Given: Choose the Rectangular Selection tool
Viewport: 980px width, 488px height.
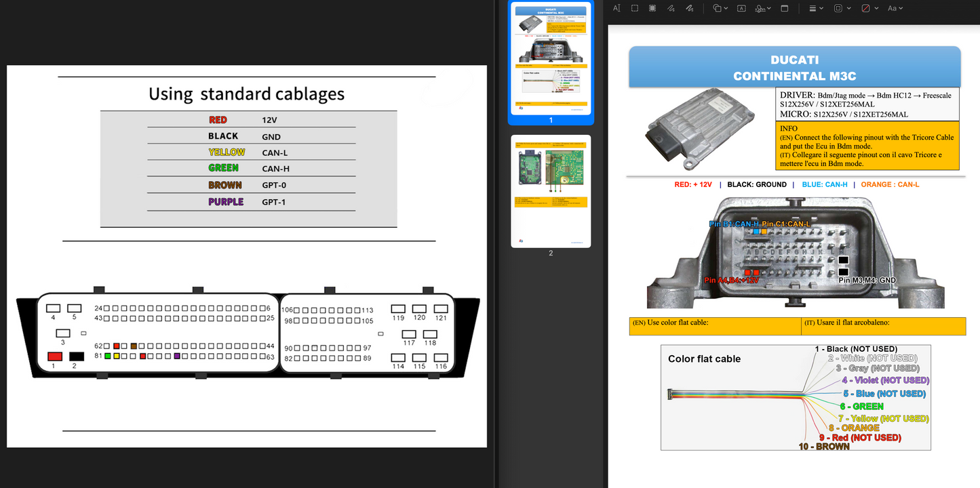Looking at the screenshot, I should 635,8.
